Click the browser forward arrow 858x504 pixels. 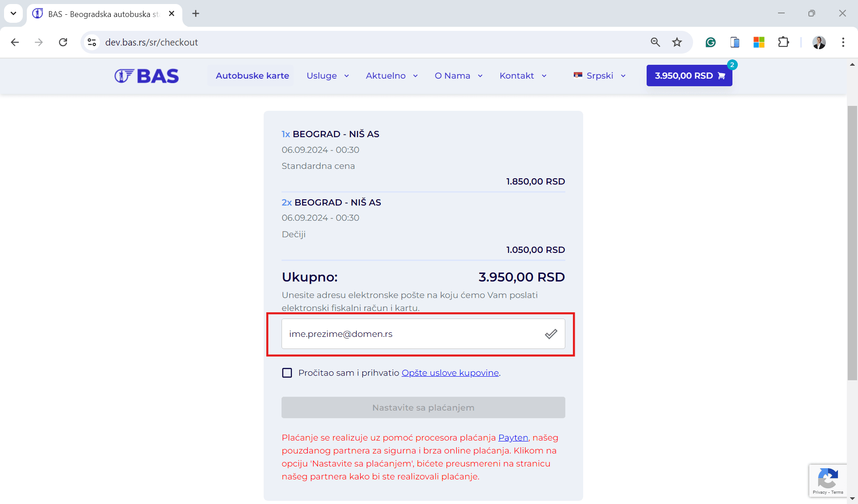tap(39, 42)
